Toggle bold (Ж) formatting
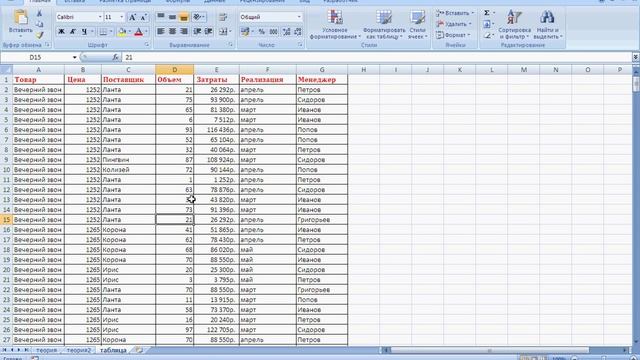Viewport: 640px width, 360px height. 61,31
